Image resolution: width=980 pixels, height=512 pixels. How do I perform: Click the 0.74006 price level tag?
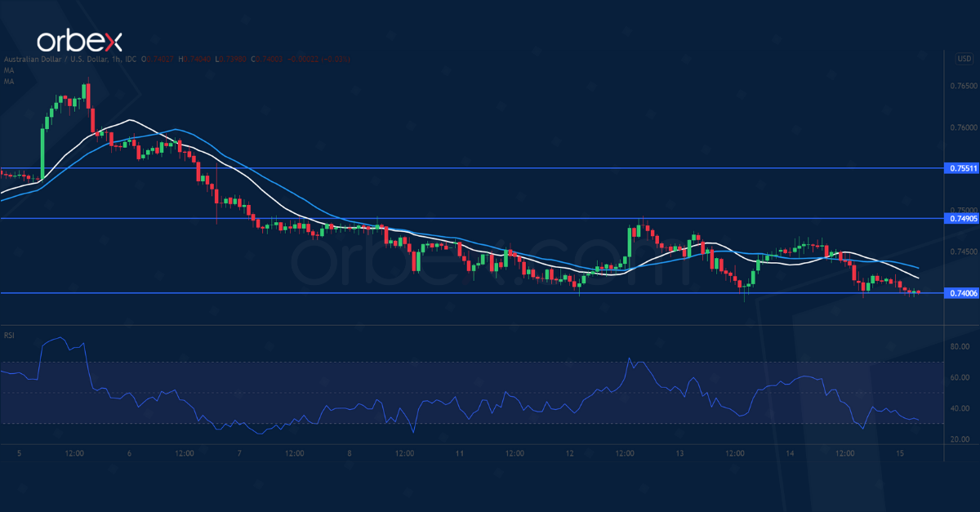coord(961,292)
